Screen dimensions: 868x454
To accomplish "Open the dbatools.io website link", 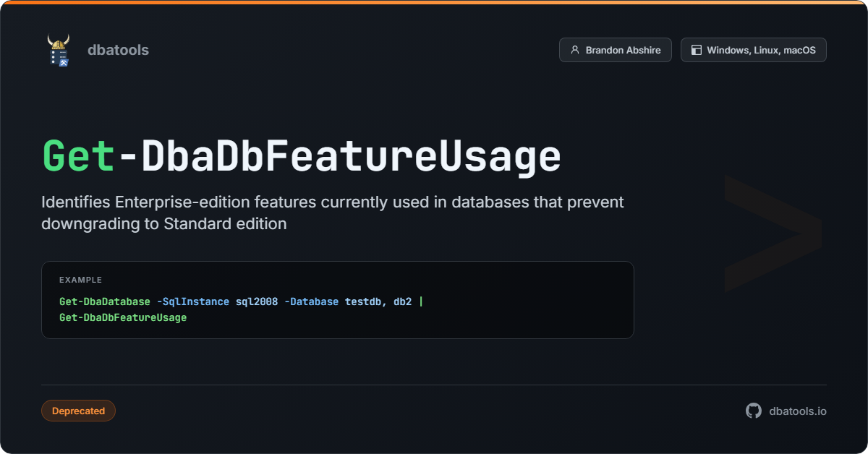I will pos(798,411).
